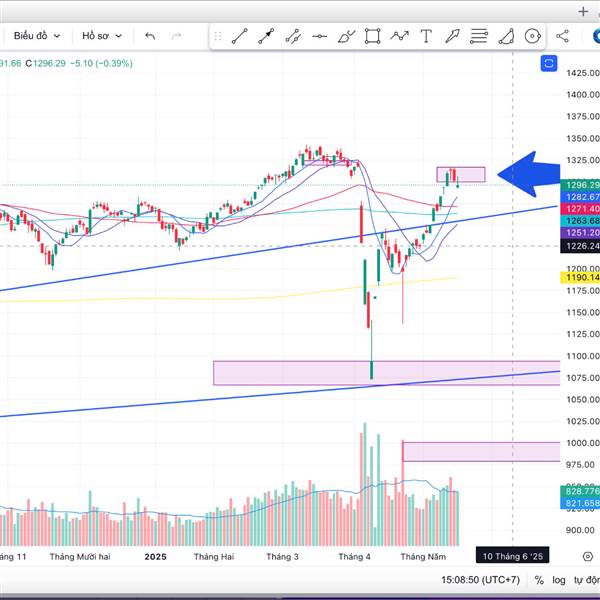600x600 pixels.
Task: Select the Trend Line drawing tool
Action: click(240, 36)
